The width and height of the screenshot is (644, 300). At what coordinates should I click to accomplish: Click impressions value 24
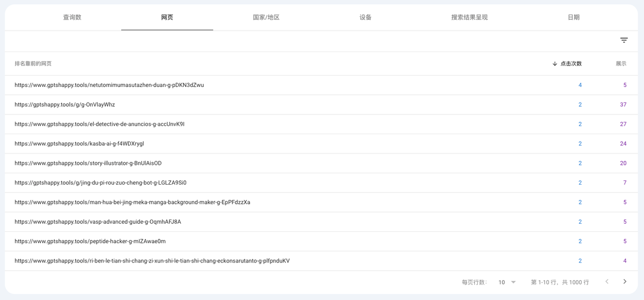(x=623, y=144)
